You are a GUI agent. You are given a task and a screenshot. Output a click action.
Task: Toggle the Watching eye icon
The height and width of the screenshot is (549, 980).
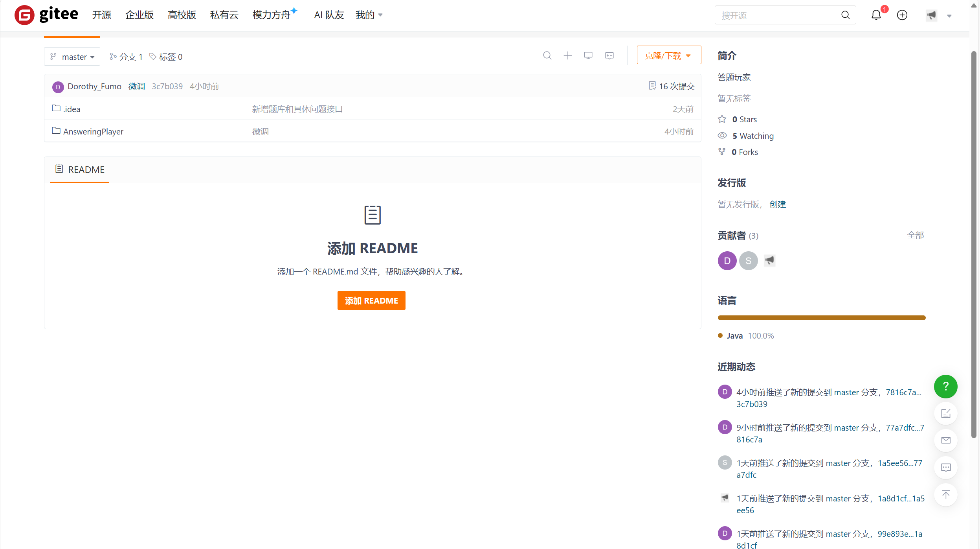(x=722, y=136)
